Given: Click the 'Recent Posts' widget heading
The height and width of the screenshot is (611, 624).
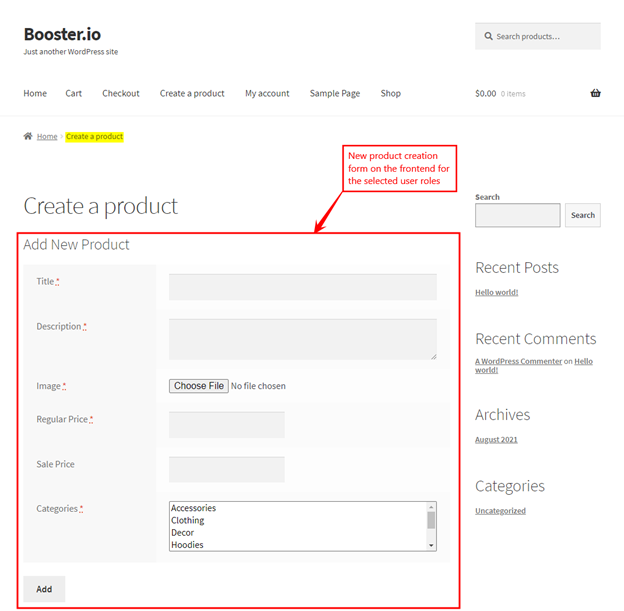Looking at the screenshot, I should click(x=517, y=267).
